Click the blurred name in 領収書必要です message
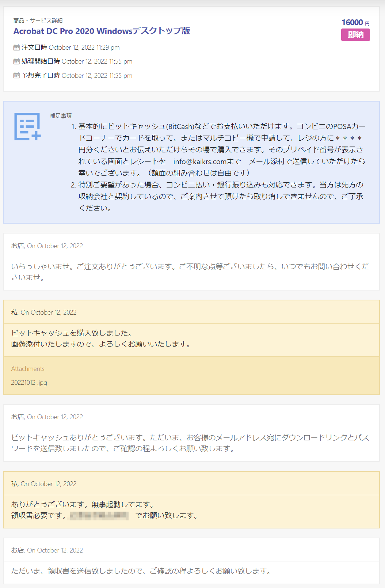The width and height of the screenshot is (385, 588). [x=99, y=516]
